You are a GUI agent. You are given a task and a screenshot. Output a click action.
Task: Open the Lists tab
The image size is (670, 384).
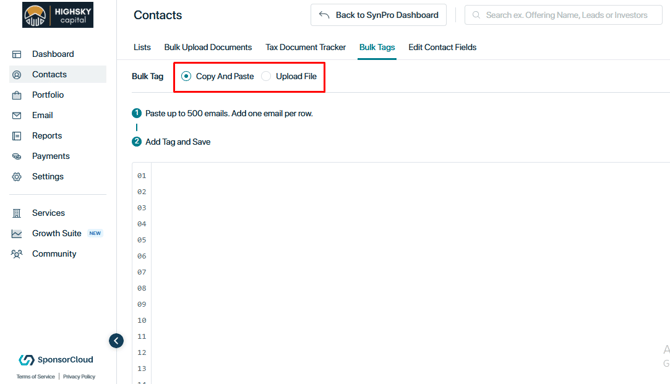[142, 47]
